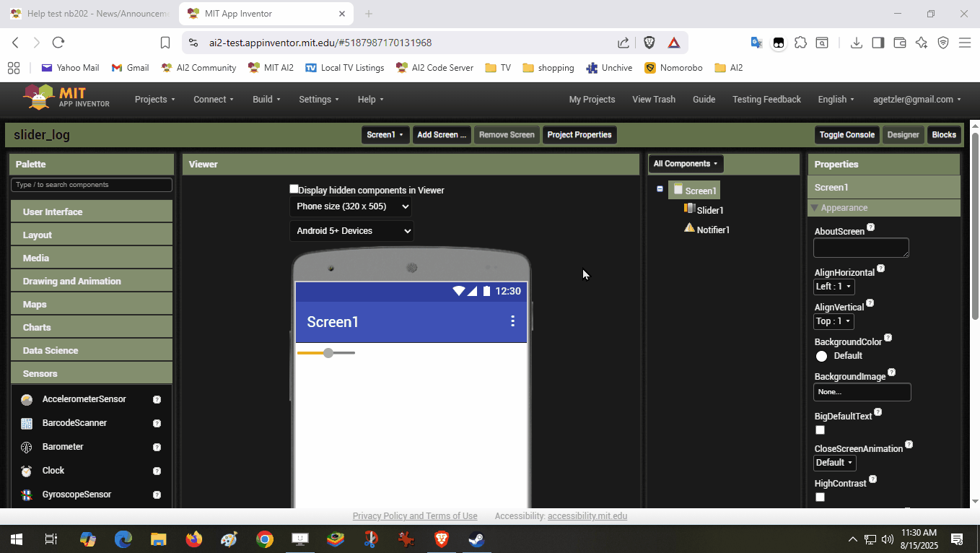Screen dimensions: 980x553
Task: Click the Notifier1 warning icon in tree
Action: point(689,229)
